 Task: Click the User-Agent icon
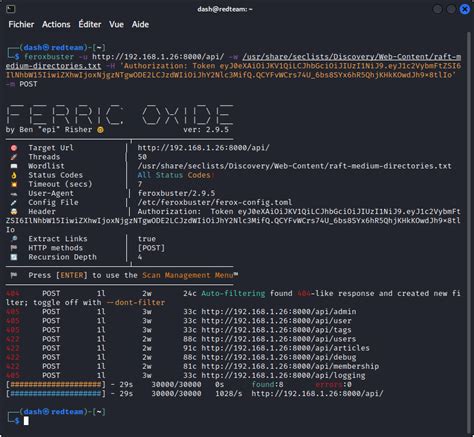[x=14, y=194]
